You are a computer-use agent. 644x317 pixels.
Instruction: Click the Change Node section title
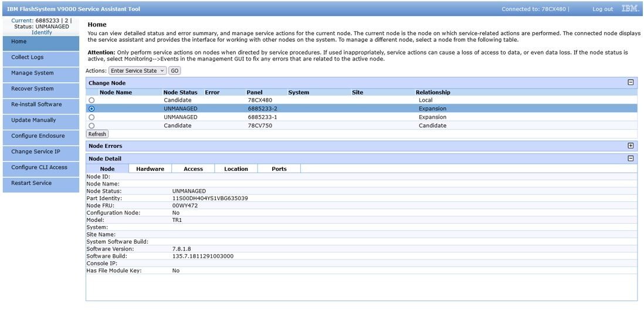107,83
